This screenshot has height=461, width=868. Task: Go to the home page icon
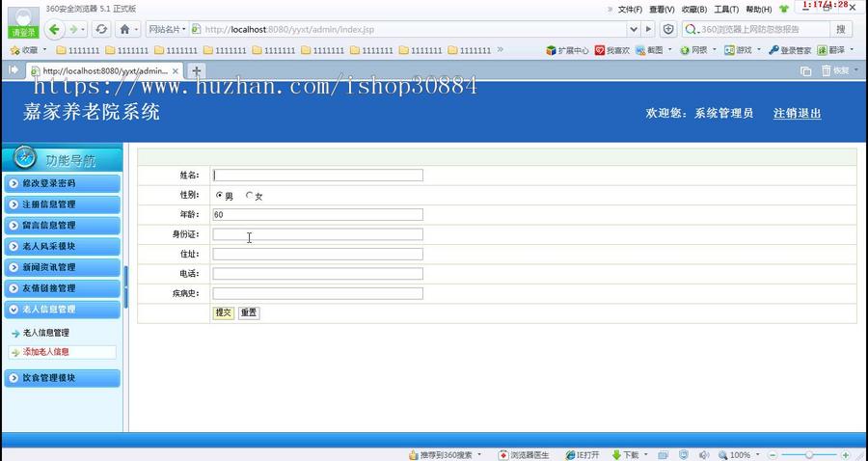[124, 29]
